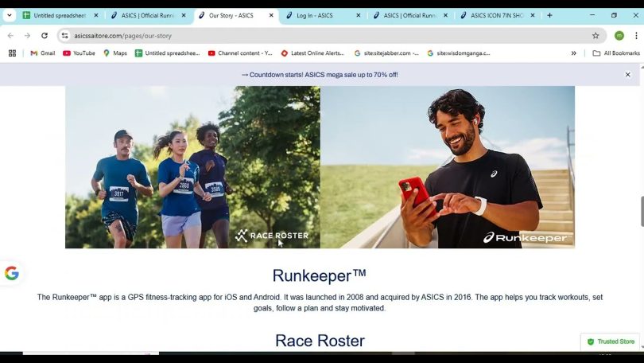This screenshot has width=644, height=363.
Task: Open the tab search dropdown arrow
Action: [x=9, y=15]
